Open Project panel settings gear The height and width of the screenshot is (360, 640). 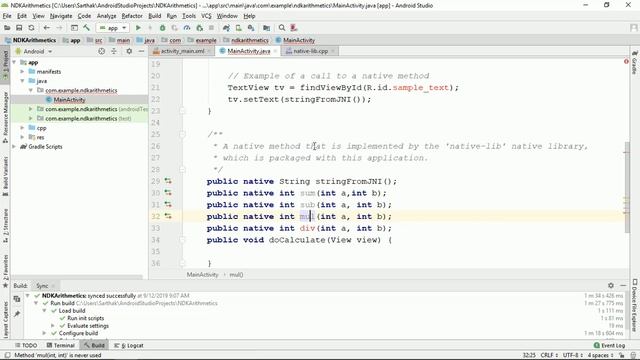pos(129,51)
